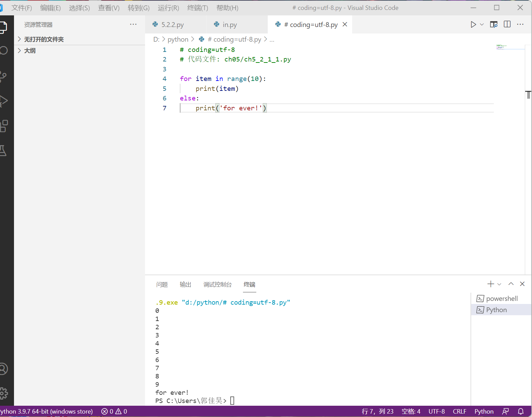Click the 'for ever!' terminal output line

coord(172,392)
